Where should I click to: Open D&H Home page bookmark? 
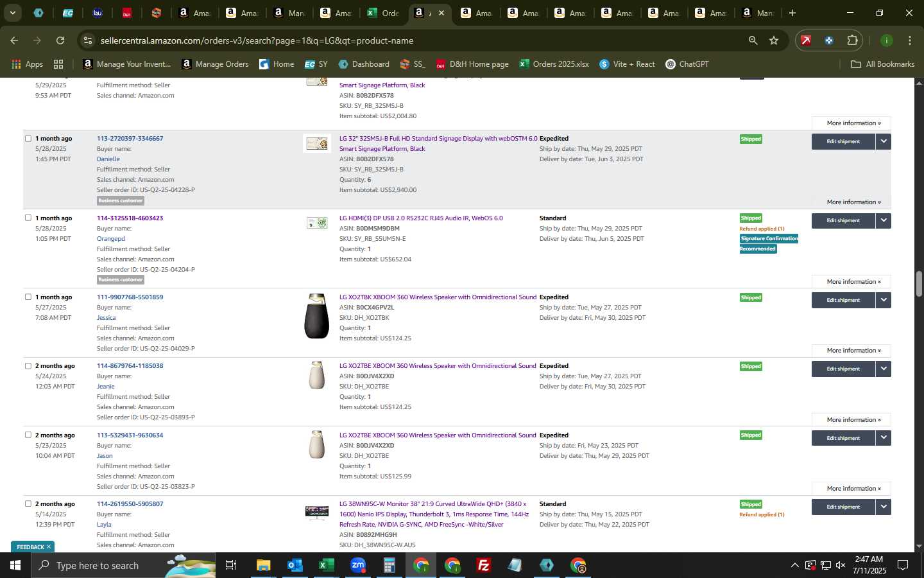[x=472, y=64]
